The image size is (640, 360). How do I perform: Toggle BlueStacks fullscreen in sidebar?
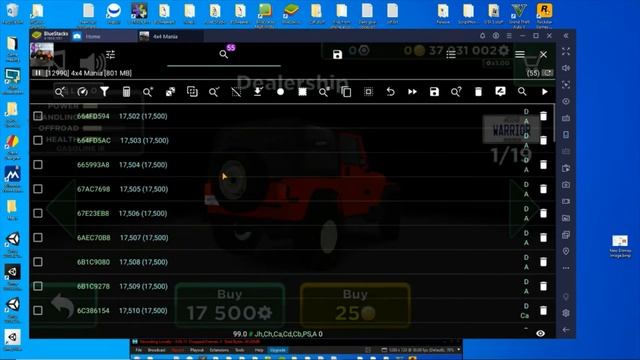(566, 51)
